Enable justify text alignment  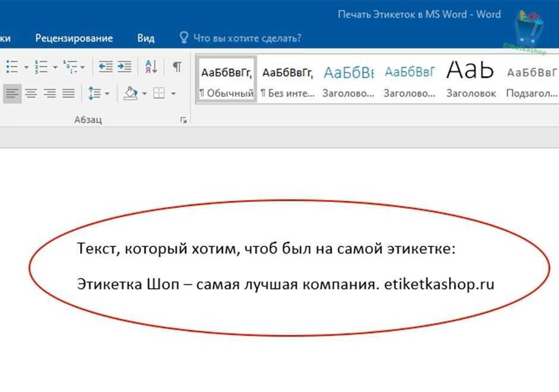pyautogui.click(x=68, y=93)
